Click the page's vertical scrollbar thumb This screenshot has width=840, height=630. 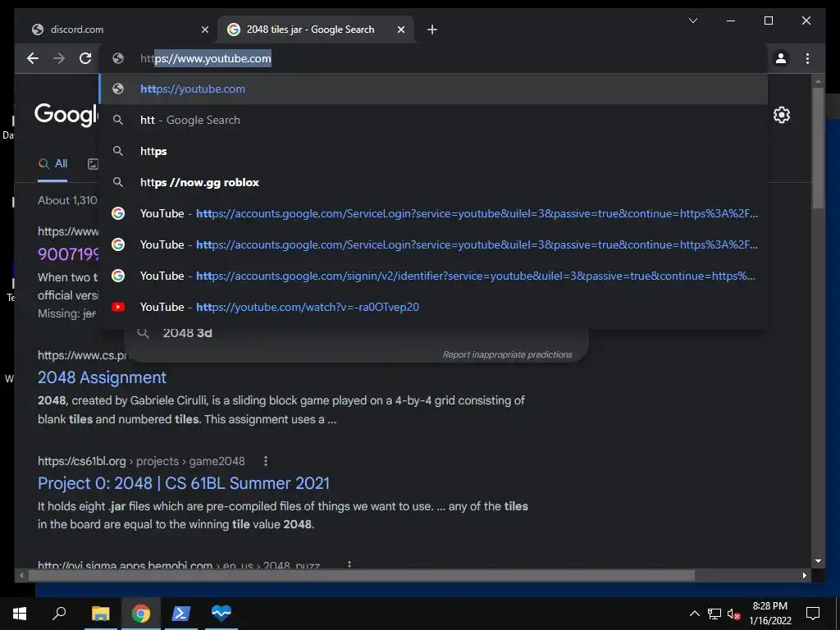[x=818, y=148]
